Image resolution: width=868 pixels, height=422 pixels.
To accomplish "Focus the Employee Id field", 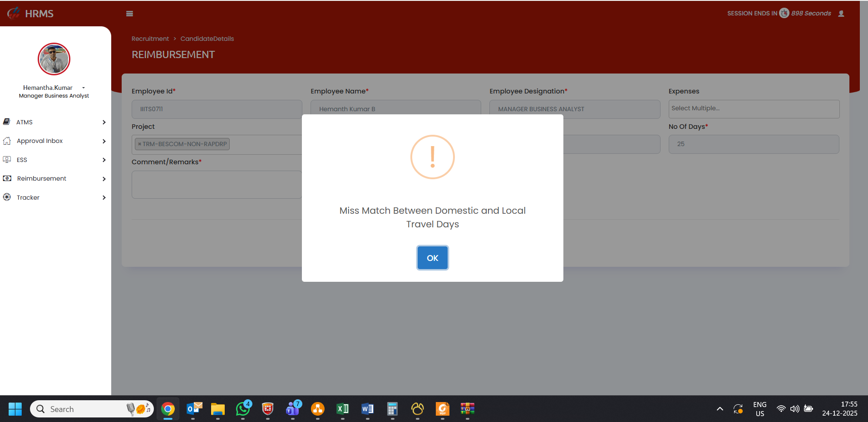I will pos(217,109).
